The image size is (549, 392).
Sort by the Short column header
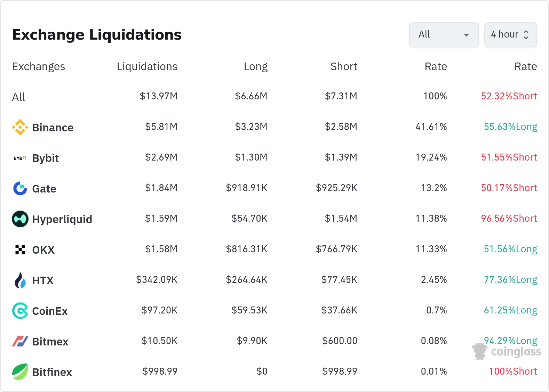click(343, 66)
